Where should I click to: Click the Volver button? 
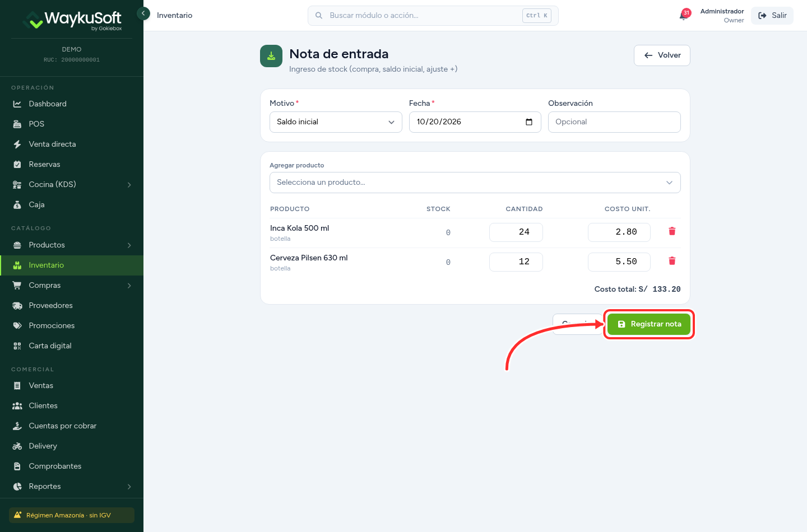coord(662,55)
